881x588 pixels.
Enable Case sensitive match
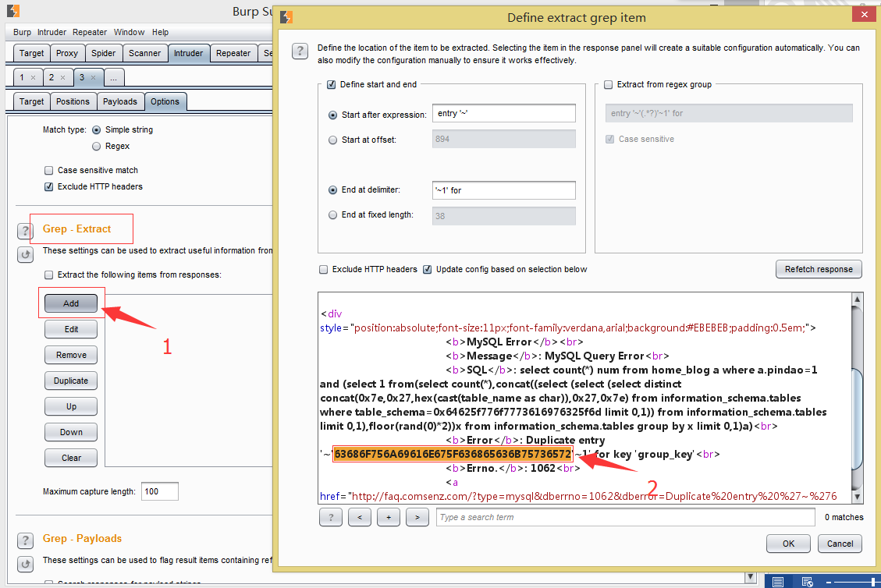pos(49,170)
